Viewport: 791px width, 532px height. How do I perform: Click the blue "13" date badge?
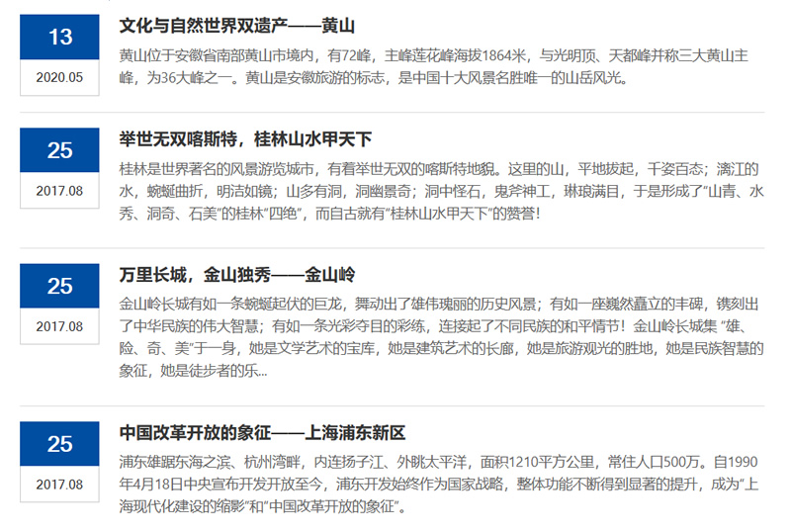(60, 38)
